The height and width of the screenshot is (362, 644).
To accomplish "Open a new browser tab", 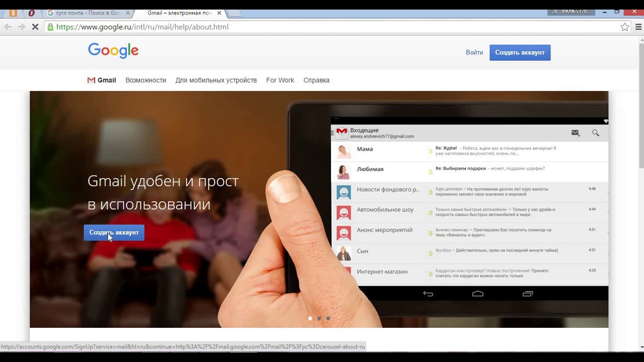I will (x=235, y=13).
